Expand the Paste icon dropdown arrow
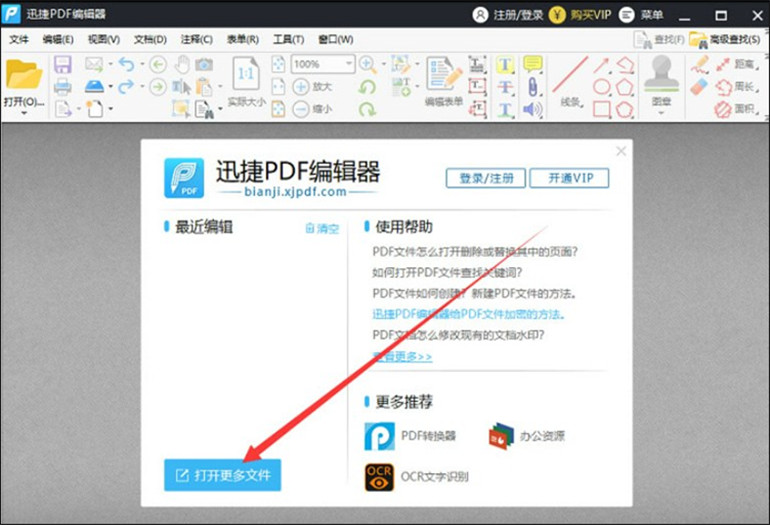Screen dimensions: 770x525 tap(220, 87)
